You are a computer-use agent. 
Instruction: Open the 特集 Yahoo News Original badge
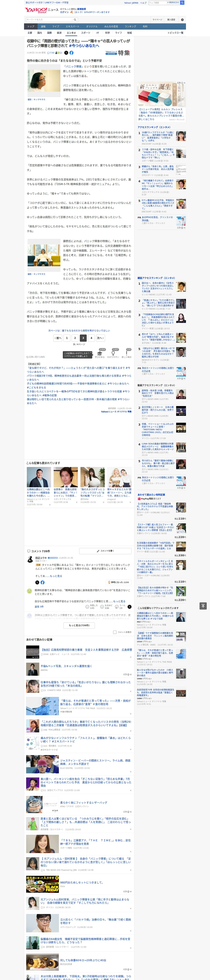(118, 53)
